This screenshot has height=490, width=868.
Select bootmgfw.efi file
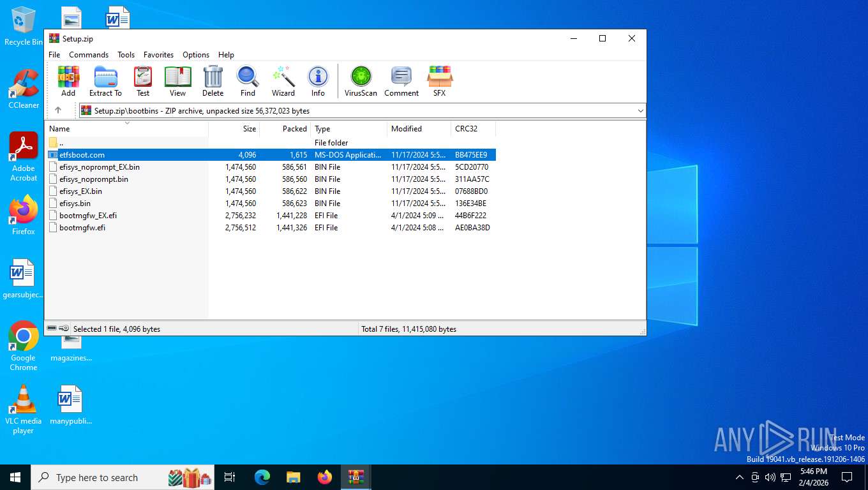271,228
